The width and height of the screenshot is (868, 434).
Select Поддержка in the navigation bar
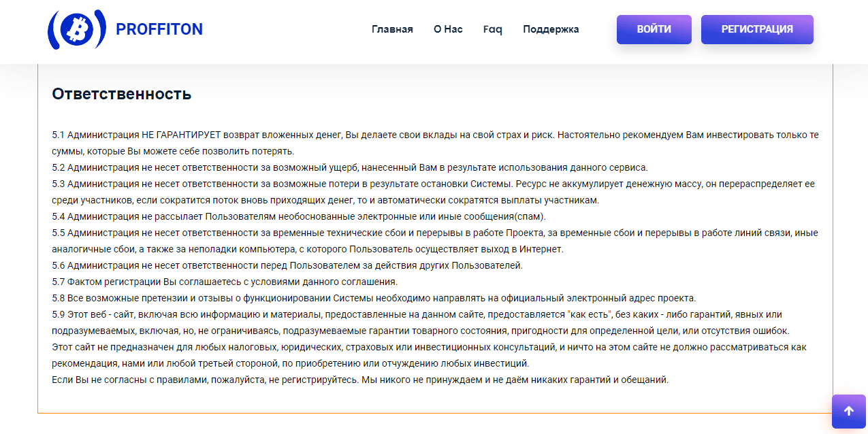[551, 29]
